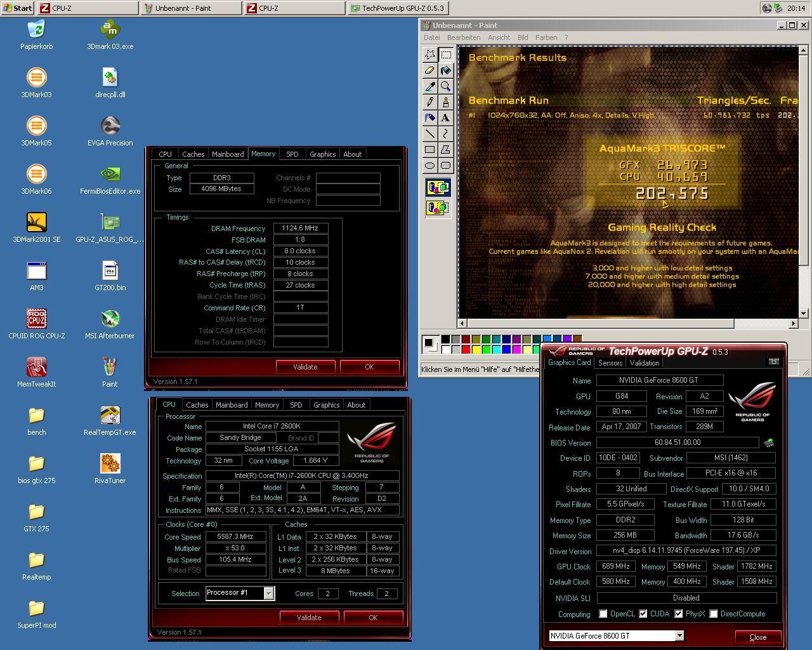Select the Magnifier tool in Paint

pos(446,86)
